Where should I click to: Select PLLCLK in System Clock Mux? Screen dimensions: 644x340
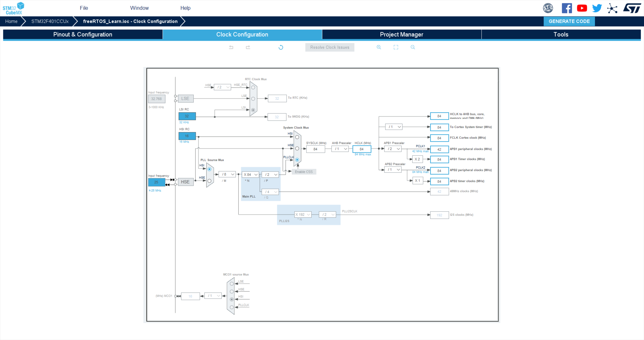click(x=297, y=160)
